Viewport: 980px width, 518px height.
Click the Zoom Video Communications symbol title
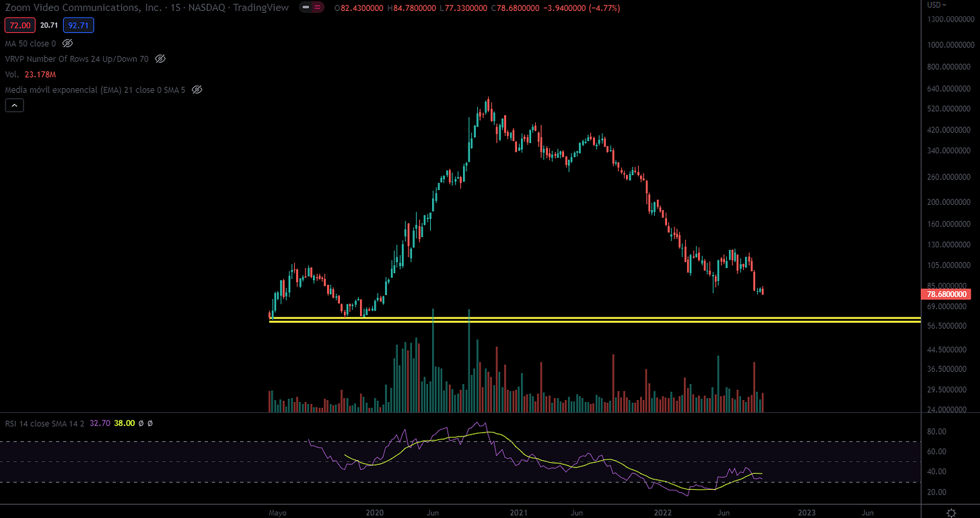(x=147, y=7)
